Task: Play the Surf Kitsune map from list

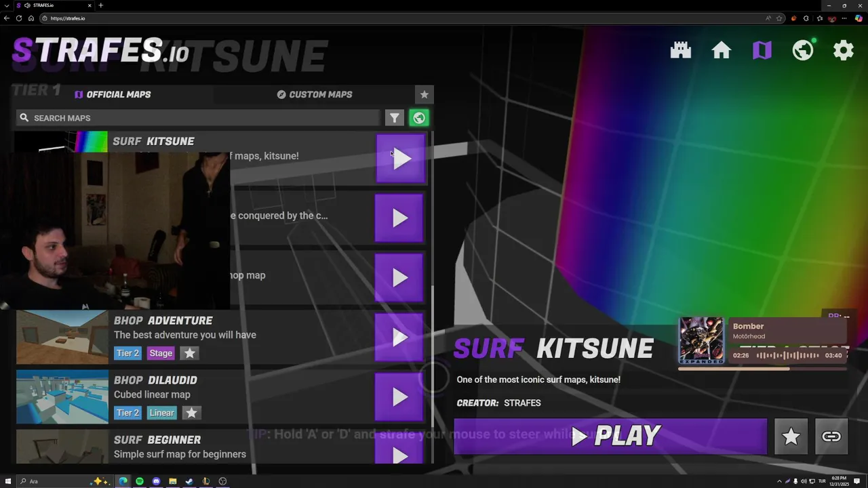Action: pos(401,159)
